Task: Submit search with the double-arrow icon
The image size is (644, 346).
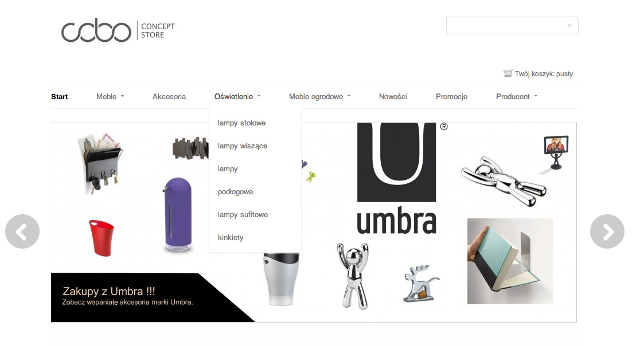Action: click(x=569, y=25)
